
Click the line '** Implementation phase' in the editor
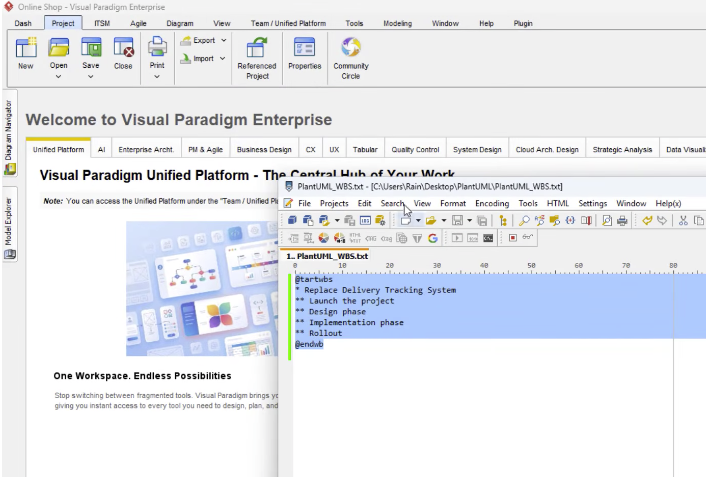coord(349,323)
